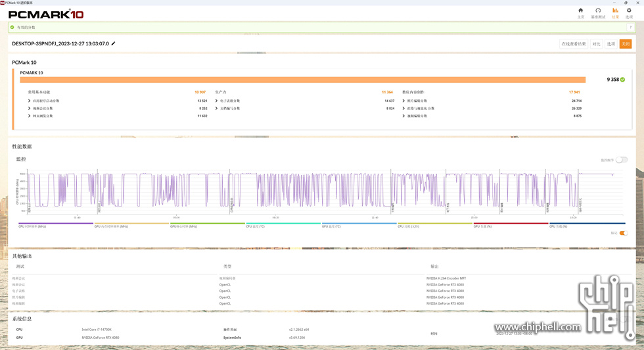Expand the 文档编写分数 row
Viewport: 644px width, 350px height.
click(216, 108)
